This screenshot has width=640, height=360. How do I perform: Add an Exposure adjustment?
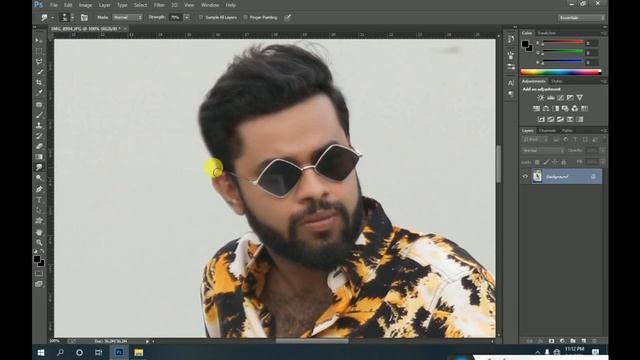570,98
